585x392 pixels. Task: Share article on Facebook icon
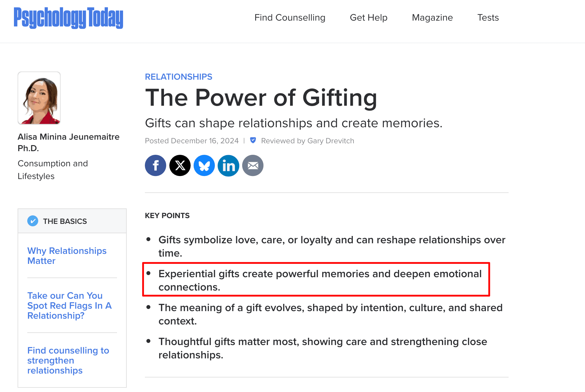coord(155,166)
